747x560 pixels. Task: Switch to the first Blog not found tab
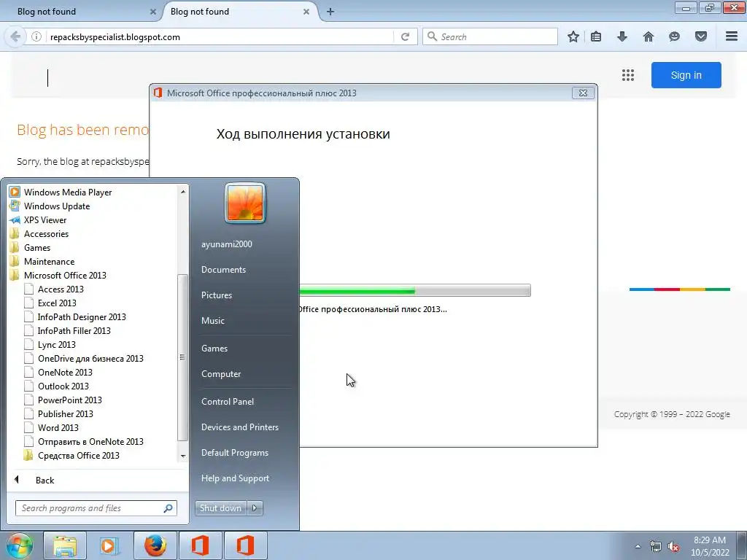tap(81, 12)
